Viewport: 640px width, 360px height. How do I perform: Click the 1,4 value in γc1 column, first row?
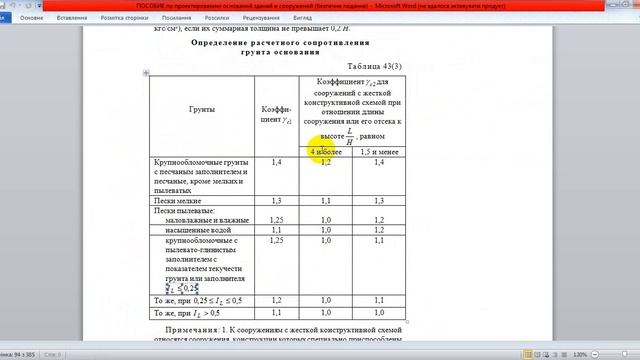point(276,162)
